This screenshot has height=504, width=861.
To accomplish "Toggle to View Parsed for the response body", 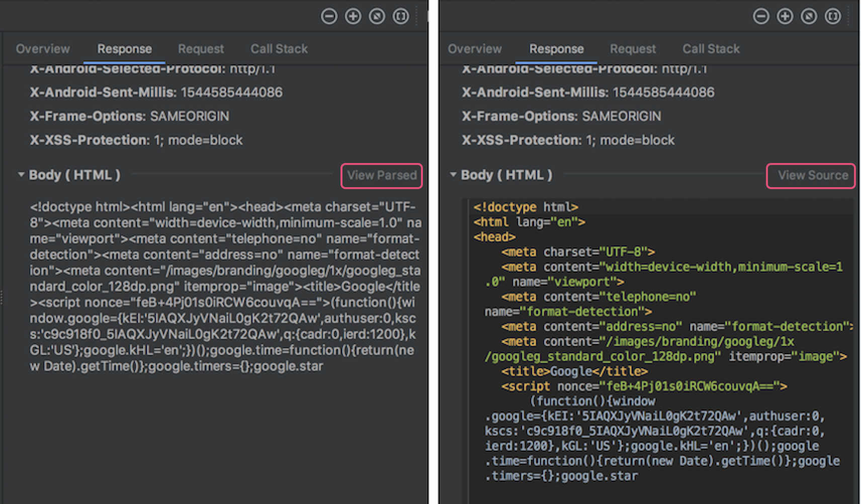I will point(381,176).
